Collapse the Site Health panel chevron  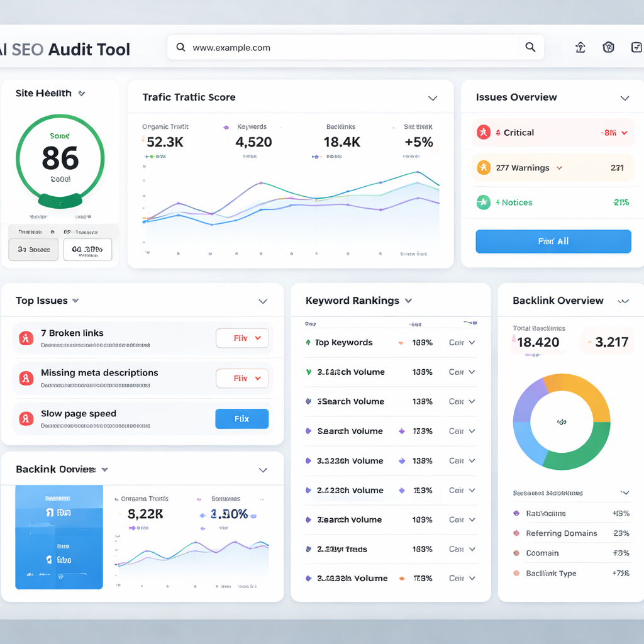click(82, 92)
